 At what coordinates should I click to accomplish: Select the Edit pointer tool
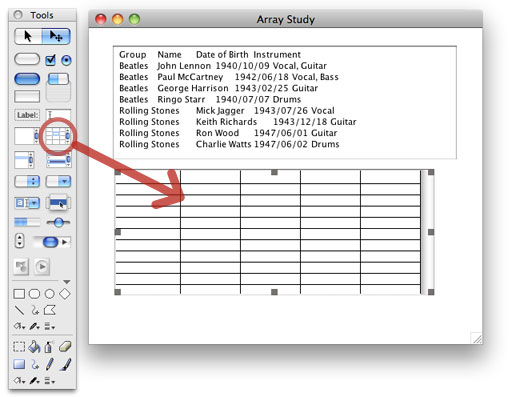pyautogui.click(x=56, y=36)
